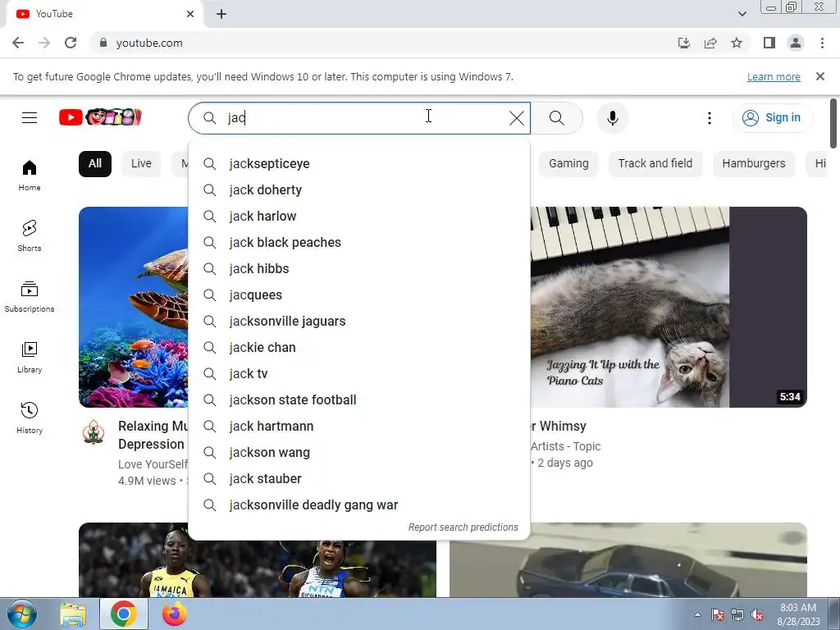Open the Windows Start menu

pos(22,614)
